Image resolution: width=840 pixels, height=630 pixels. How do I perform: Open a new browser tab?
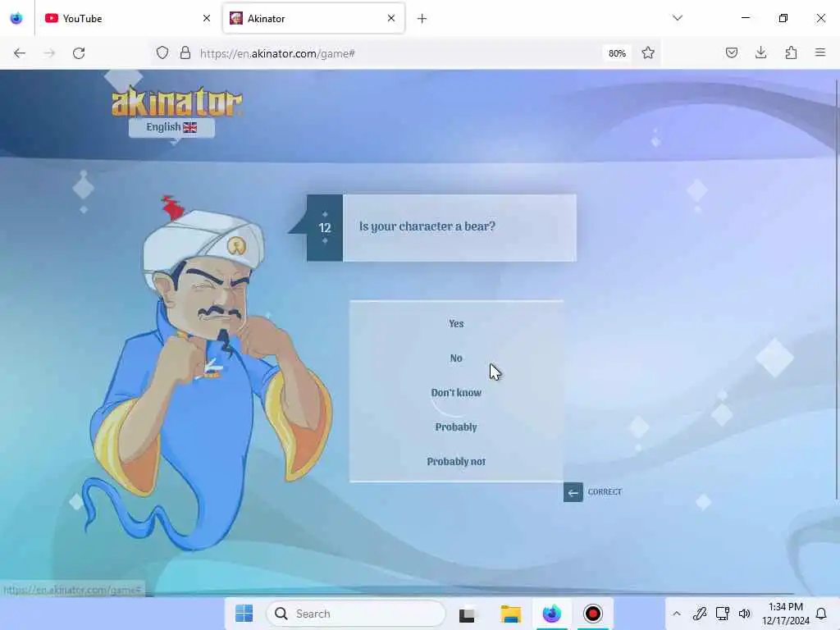(422, 19)
